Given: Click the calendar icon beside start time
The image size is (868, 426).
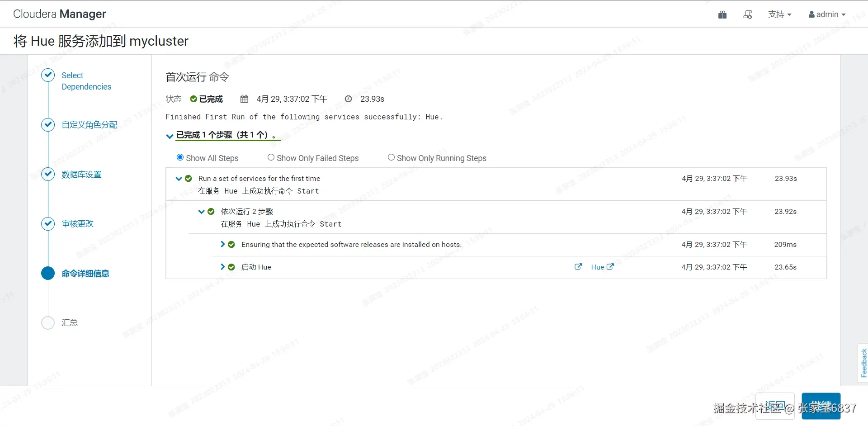Looking at the screenshot, I should click(244, 99).
